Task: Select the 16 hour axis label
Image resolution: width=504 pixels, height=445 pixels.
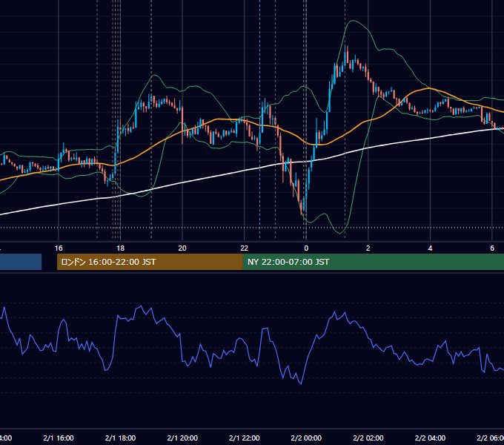Action: click(x=59, y=248)
